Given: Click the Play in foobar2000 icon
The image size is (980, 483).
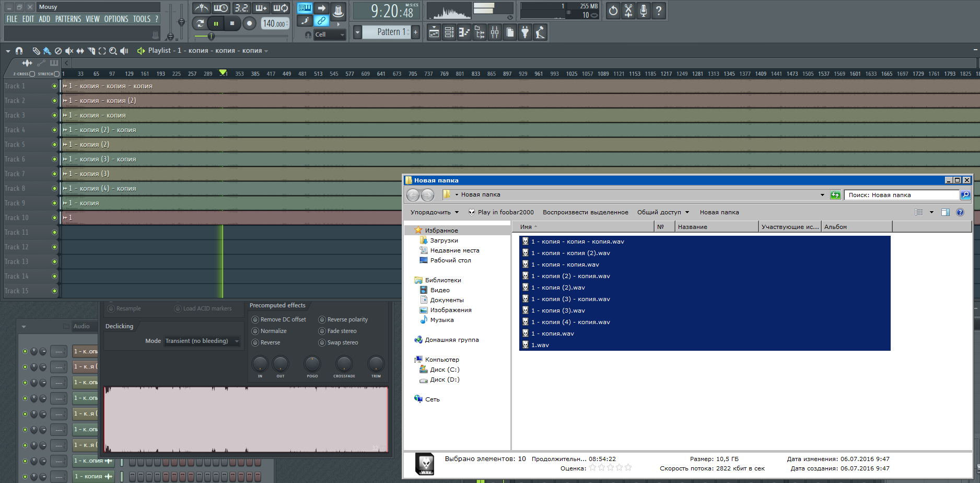Looking at the screenshot, I should tap(472, 212).
